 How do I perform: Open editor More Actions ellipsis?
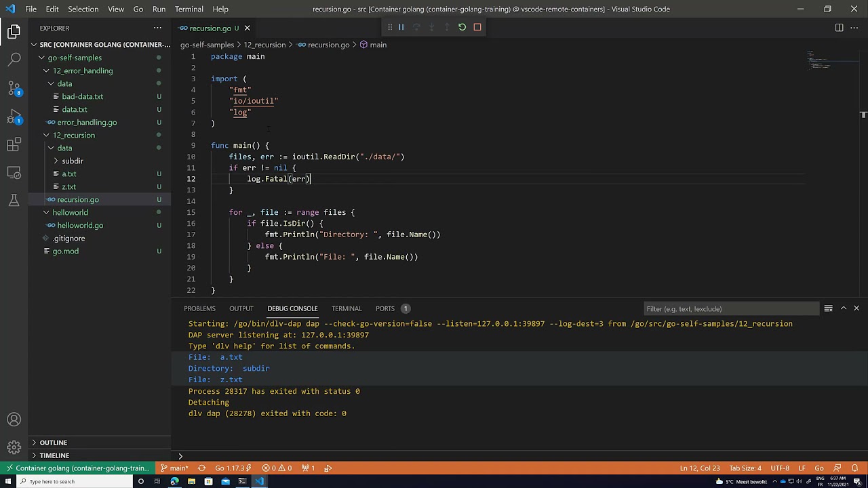pyautogui.click(x=854, y=28)
